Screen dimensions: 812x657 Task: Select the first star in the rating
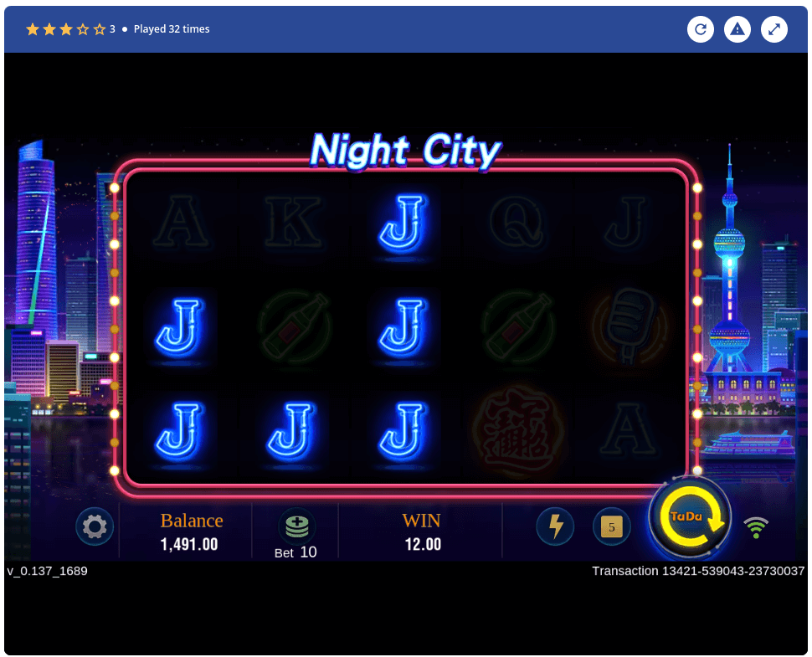[33, 29]
